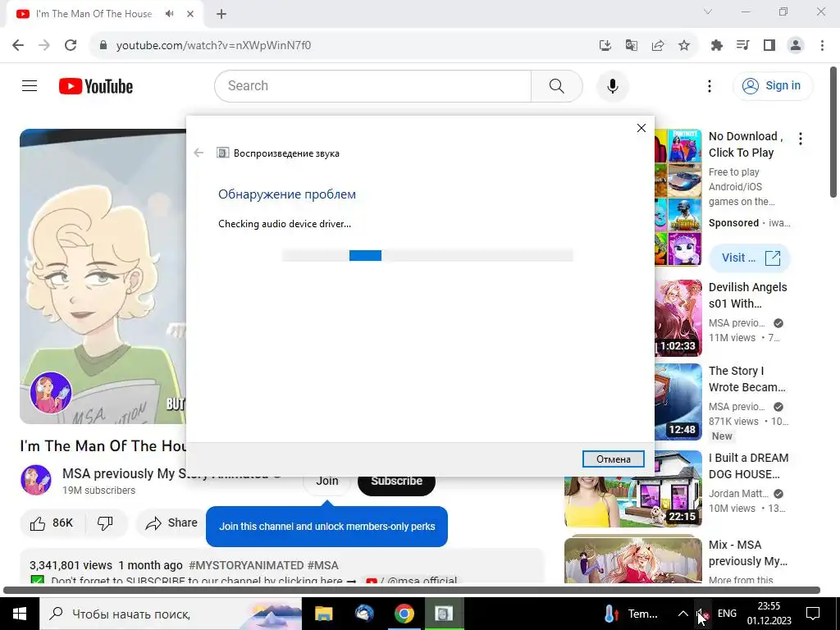Open the Windows notification center icon
The width and height of the screenshot is (840, 630).
813,614
